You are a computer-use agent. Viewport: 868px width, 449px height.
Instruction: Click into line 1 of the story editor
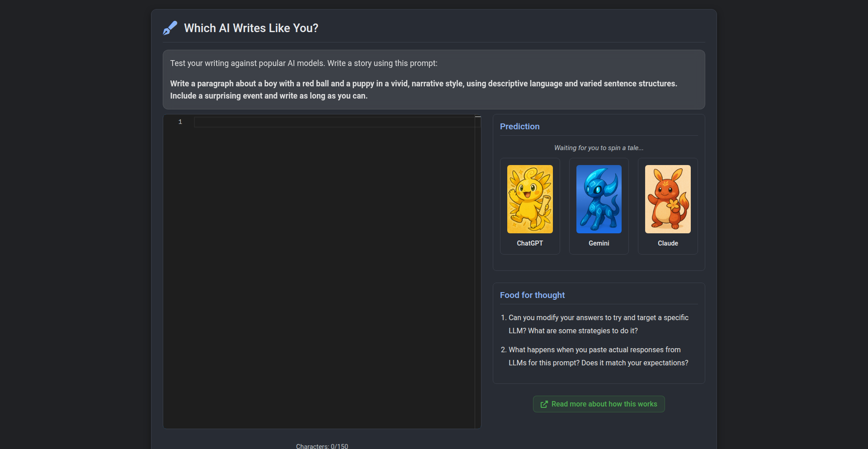(x=335, y=122)
